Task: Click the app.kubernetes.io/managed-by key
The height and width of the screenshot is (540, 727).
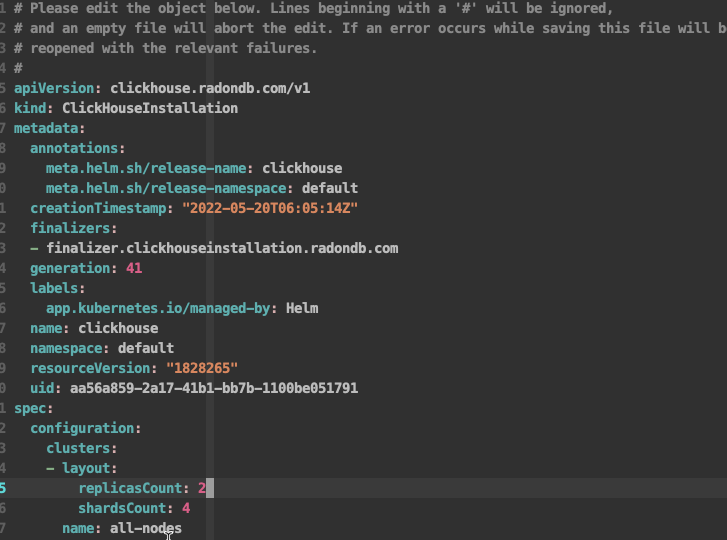Action: [x=158, y=308]
